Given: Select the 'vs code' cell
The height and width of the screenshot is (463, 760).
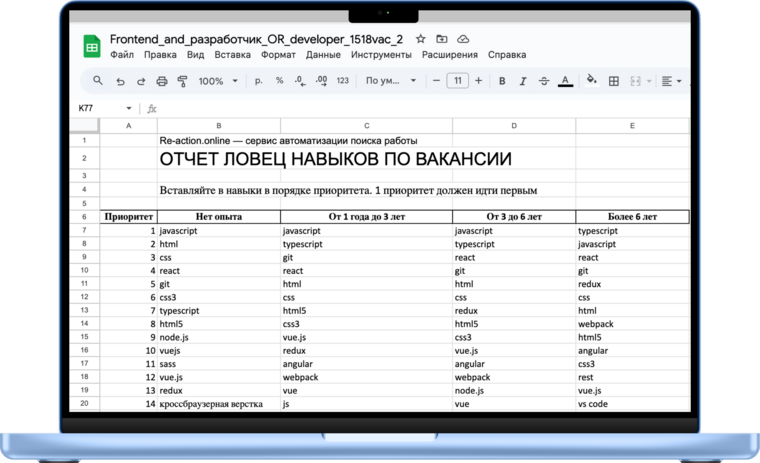Looking at the screenshot, I should (632, 403).
